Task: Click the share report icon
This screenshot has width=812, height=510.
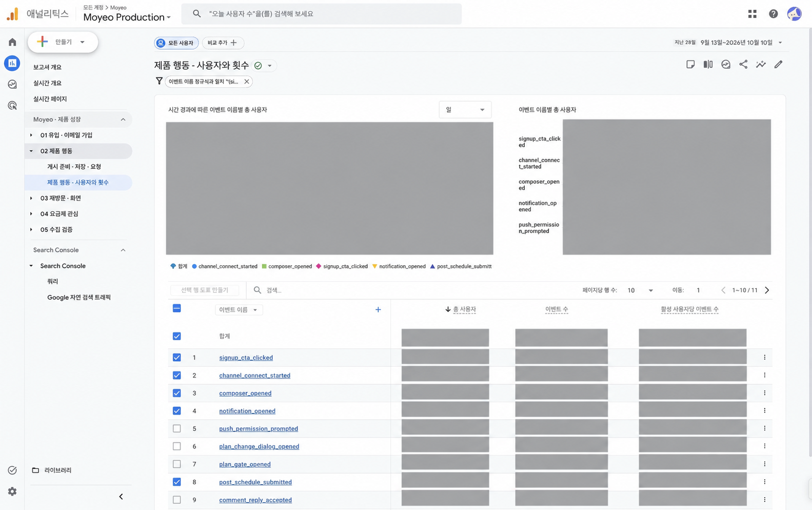Action: coord(743,64)
